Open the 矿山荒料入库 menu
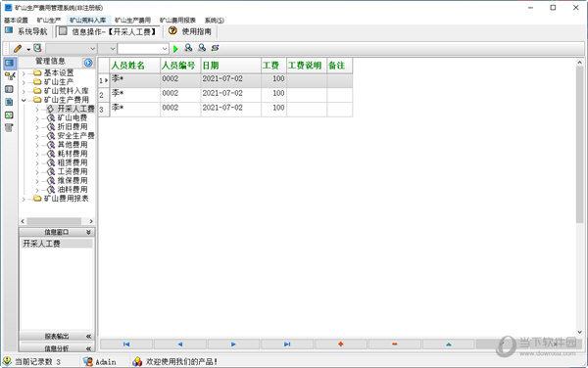The image size is (588, 368). click(x=88, y=21)
